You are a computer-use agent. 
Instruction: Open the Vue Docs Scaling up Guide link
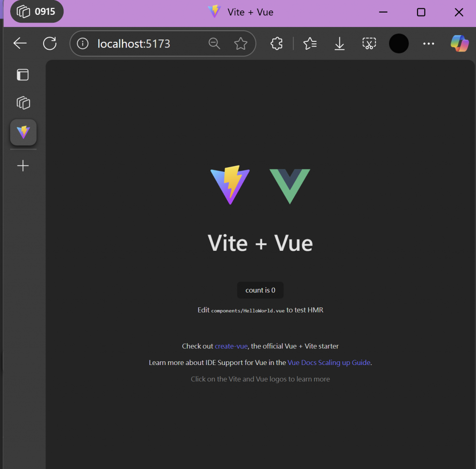[x=329, y=363]
